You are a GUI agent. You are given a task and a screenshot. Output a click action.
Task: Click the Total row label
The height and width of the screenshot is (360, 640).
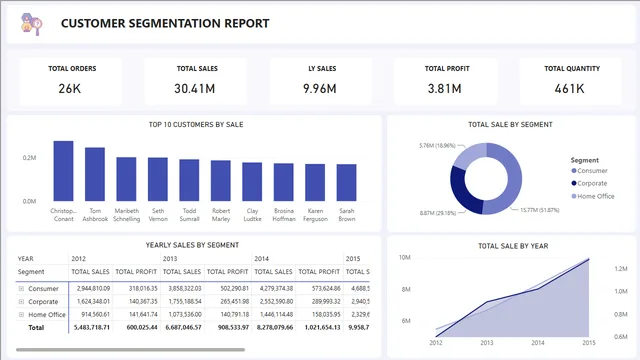(x=36, y=328)
